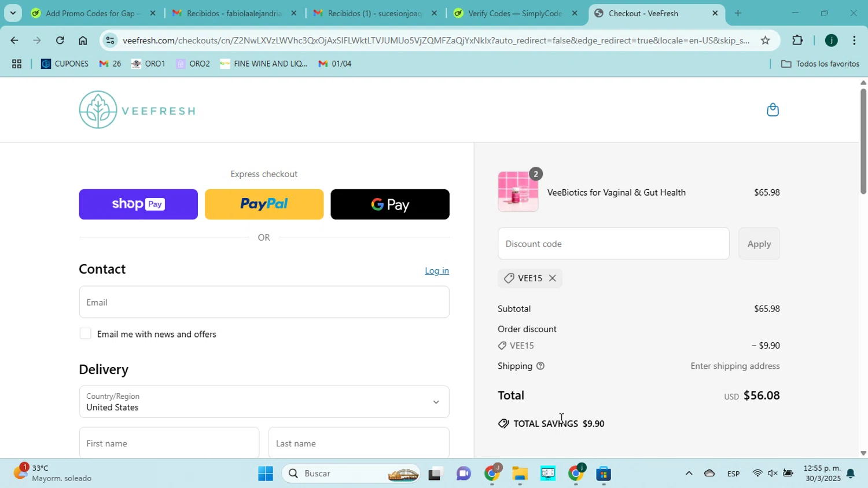View site information icon in address bar

tap(110, 41)
